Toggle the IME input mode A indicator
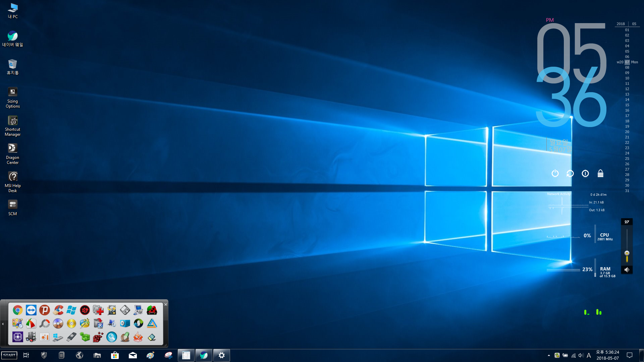Viewport: 644px width, 362px height. (x=589, y=355)
